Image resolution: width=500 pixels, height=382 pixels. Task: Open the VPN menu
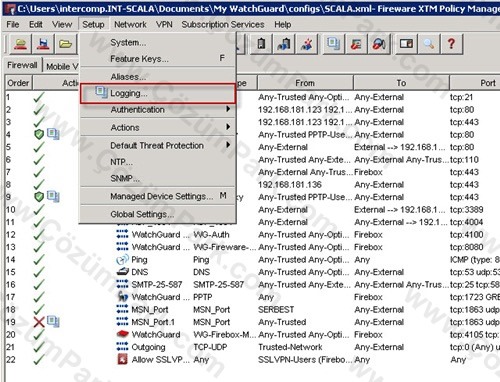pyautogui.click(x=164, y=25)
